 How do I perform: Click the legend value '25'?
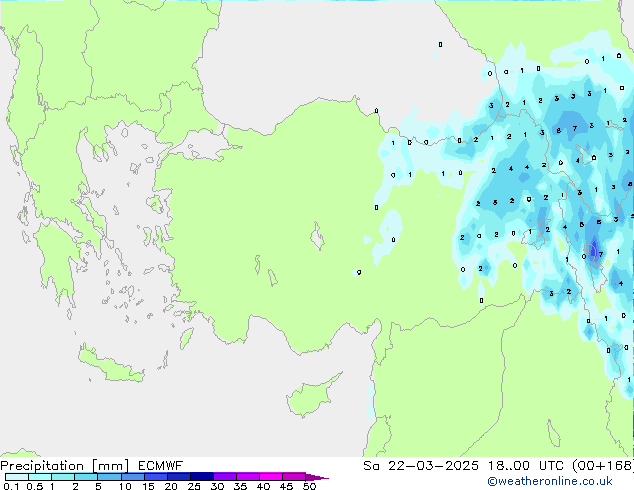coord(194,486)
